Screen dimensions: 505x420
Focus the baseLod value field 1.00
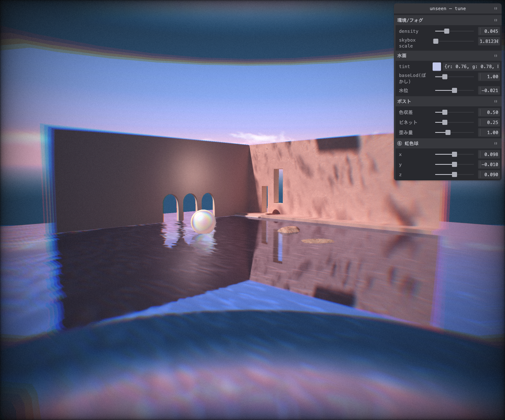pyautogui.click(x=489, y=77)
